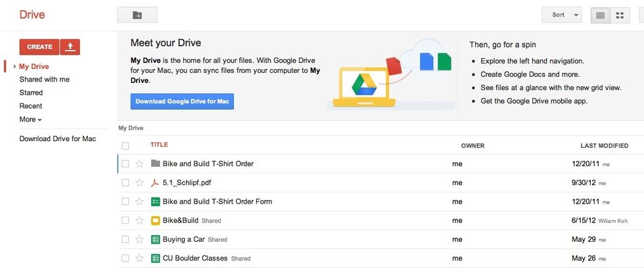Click the red upload arrow button
The width and height of the screenshot is (644, 268).
(70, 47)
